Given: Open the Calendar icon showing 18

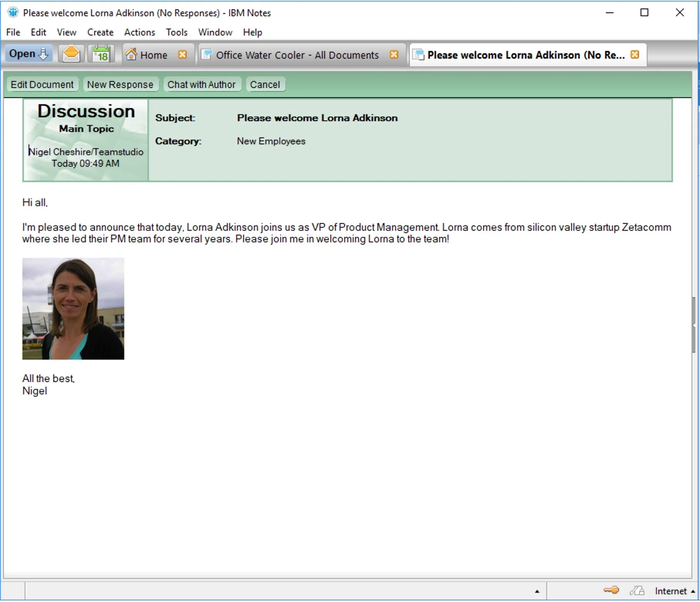Looking at the screenshot, I should click(x=101, y=54).
